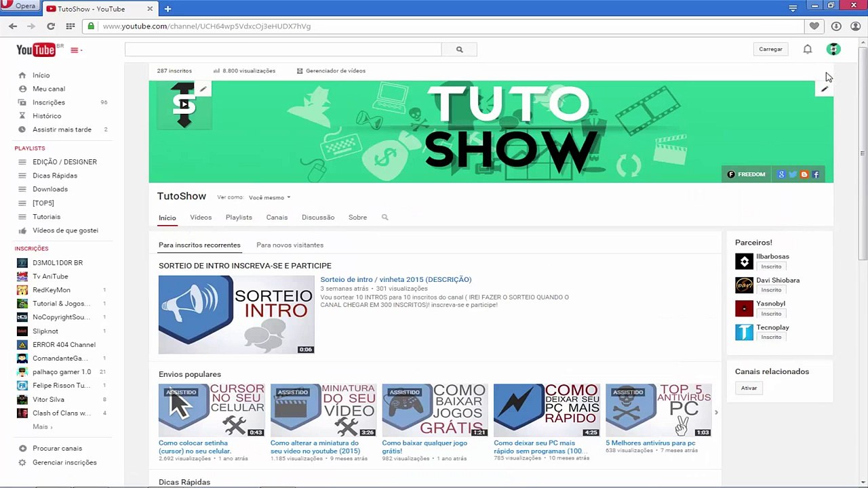This screenshot has height=488, width=868.
Task: Click the YouTube logo
Action: (36, 49)
